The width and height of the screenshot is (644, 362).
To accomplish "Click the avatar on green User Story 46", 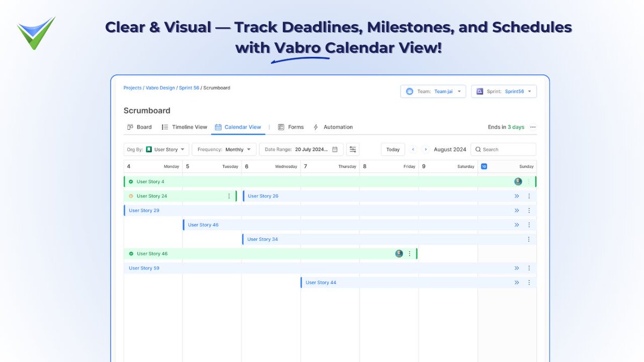I will (x=399, y=254).
